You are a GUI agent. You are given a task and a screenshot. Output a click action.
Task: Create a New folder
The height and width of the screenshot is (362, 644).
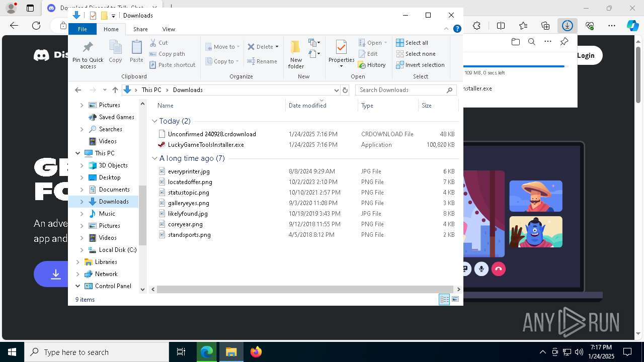(296, 55)
